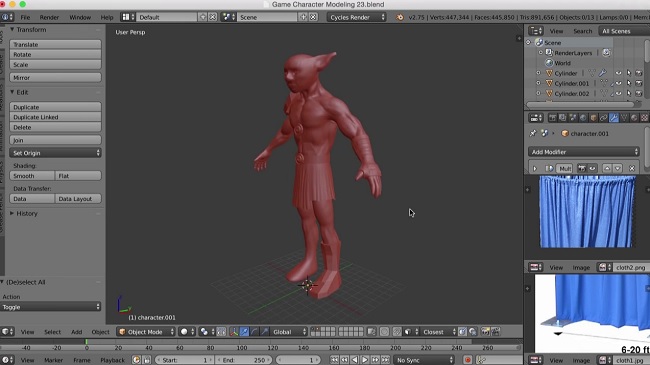Screen dimensions: 650x365
Task: Click the Duplicate Linked button
Action: 55,117
